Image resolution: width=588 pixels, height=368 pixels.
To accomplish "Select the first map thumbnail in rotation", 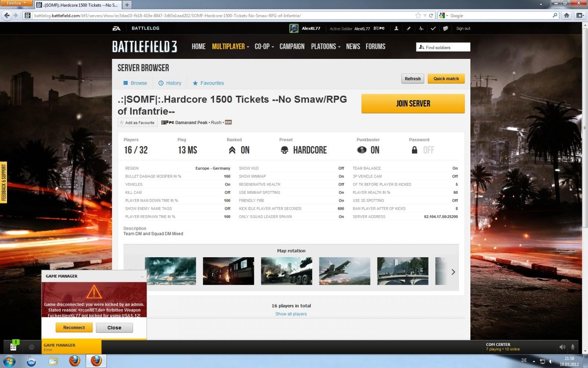I will 170,271.
